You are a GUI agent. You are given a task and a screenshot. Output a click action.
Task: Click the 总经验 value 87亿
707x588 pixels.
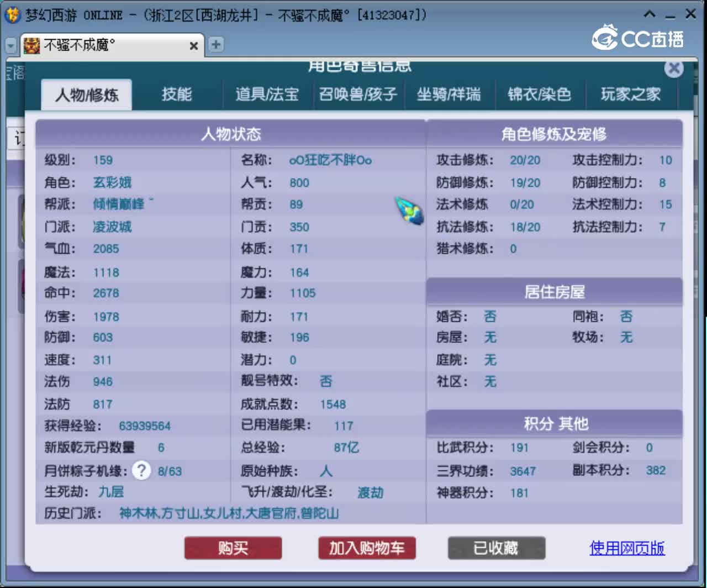tap(346, 448)
